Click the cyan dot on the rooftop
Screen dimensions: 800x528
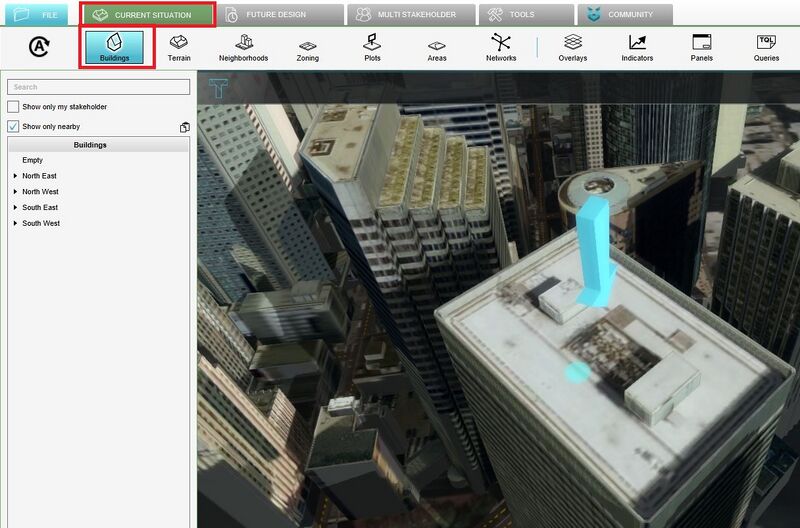tap(577, 372)
